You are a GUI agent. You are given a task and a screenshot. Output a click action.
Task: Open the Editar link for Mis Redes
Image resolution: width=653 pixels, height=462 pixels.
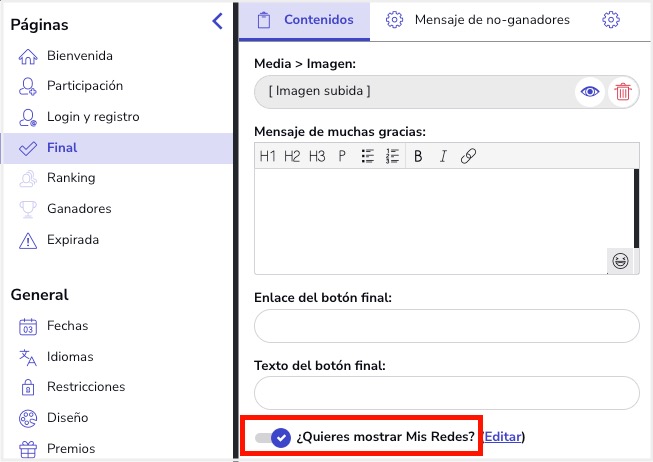[x=503, y=437]
